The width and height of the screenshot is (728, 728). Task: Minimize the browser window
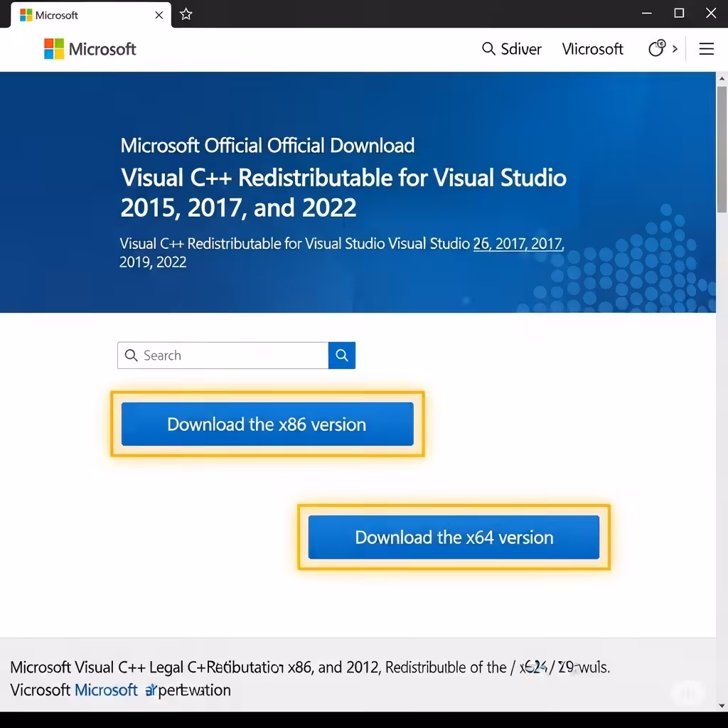point(647,14)
